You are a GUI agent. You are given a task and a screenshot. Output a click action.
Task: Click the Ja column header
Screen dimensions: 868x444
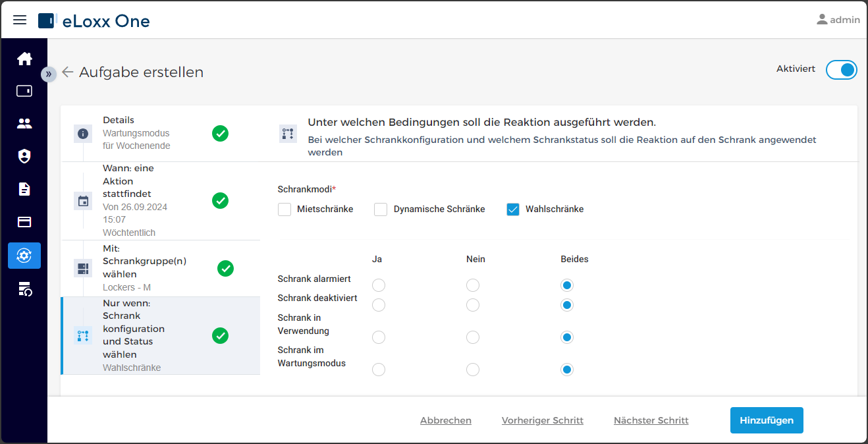click(x=377, y=259)
